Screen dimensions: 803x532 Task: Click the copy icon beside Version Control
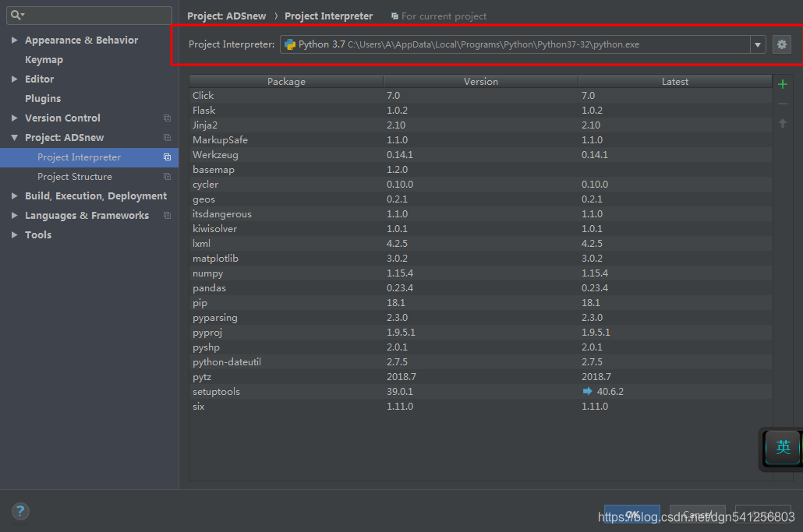pyautogui.click(x=167, y=118)
